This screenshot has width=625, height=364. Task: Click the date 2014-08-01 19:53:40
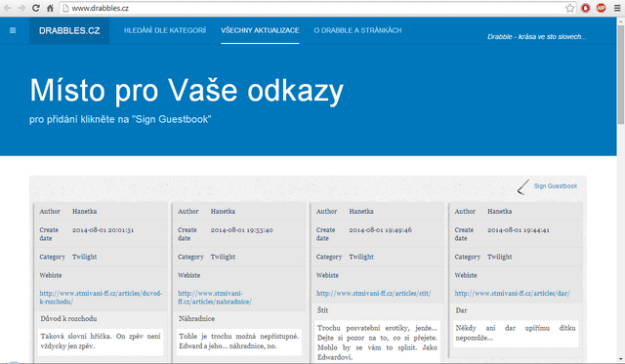coord(241,230)
